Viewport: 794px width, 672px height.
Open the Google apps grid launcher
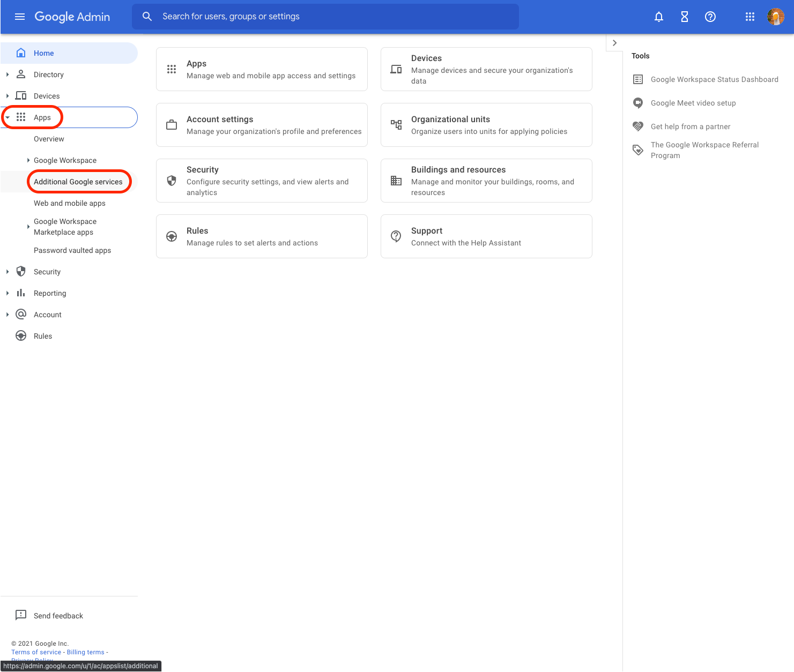click(750, 17)
